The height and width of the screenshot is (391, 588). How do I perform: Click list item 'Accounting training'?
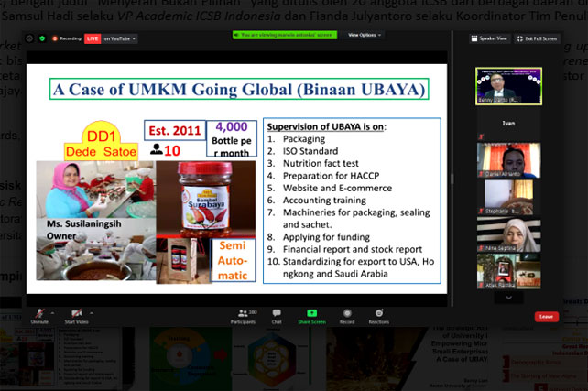click(x=325, y=201)
